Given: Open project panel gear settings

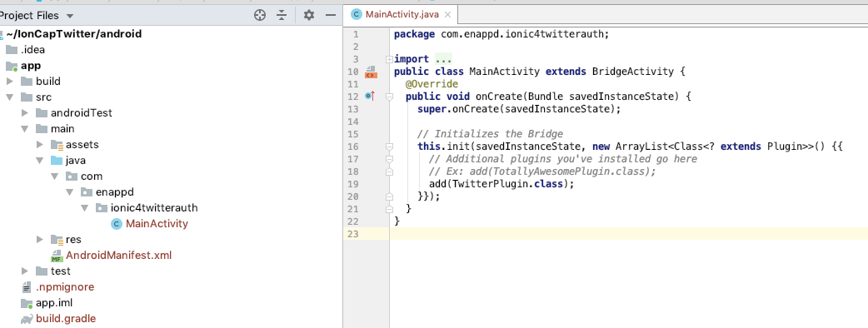Looking at the screenshot, I should pyautogui.click(x=309, y=16).
